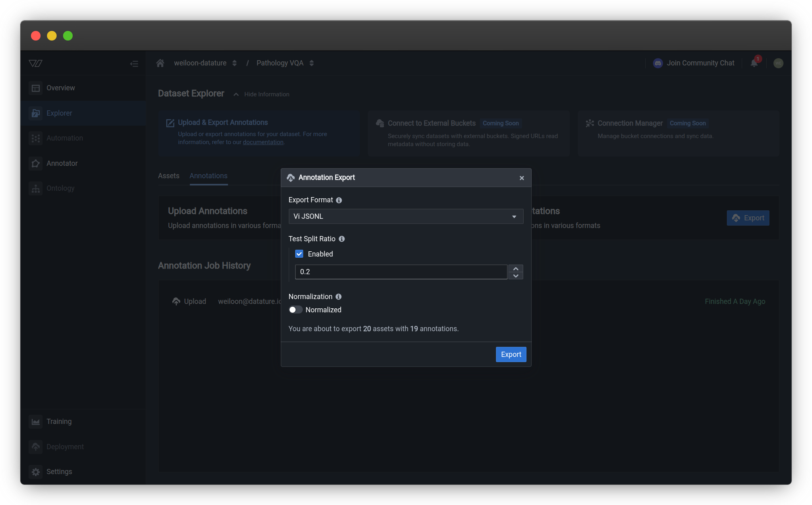Open the documentation link
Viewport: 812px width, 505px height.
[263, 142]
